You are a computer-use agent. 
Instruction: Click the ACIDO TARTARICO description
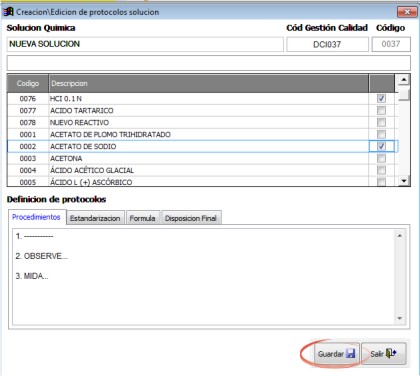(x=82, y=111)
